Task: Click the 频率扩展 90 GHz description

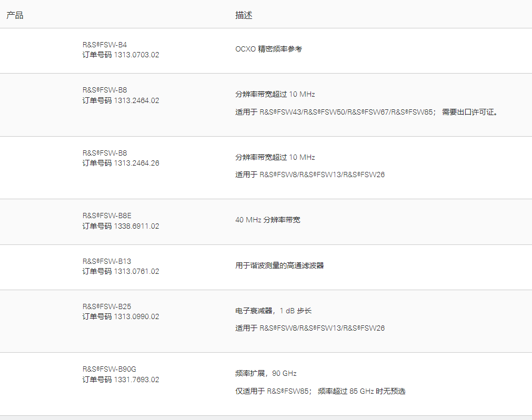Action: click(266, 373)
